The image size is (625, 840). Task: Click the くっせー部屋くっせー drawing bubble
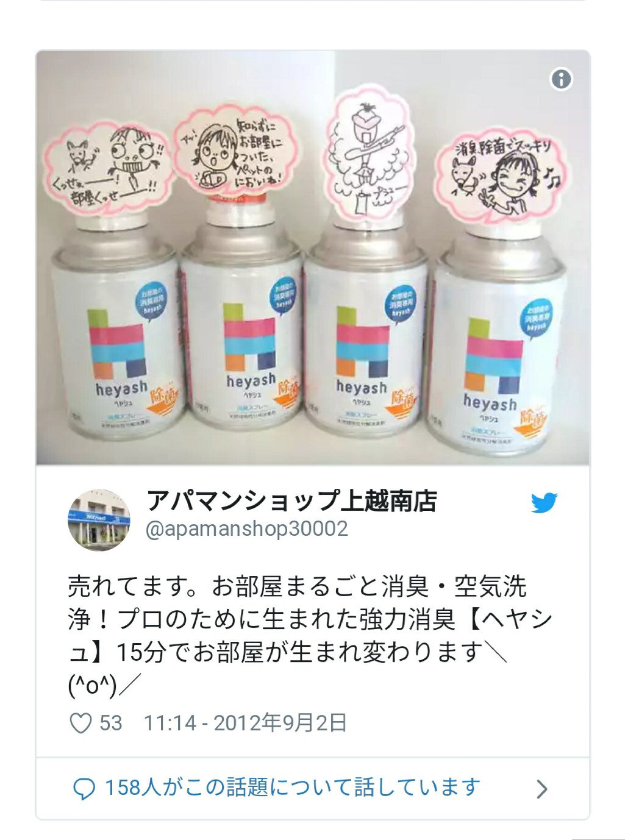point(105,161)
